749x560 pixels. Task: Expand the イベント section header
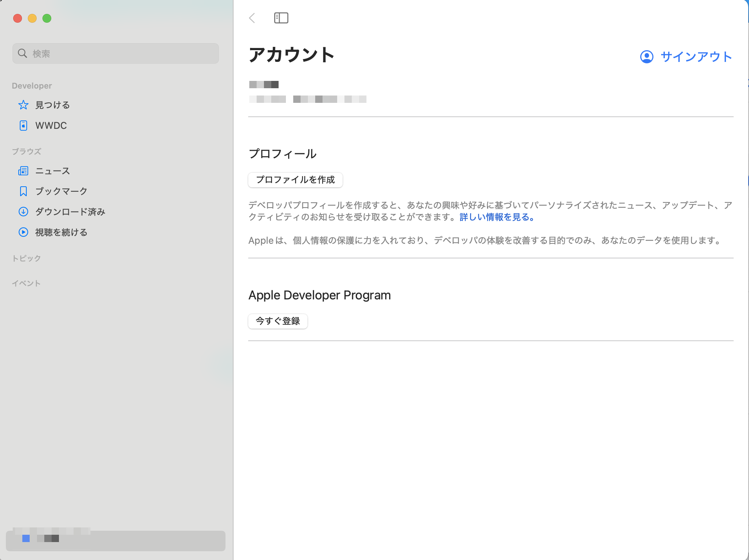click(26, 283)
